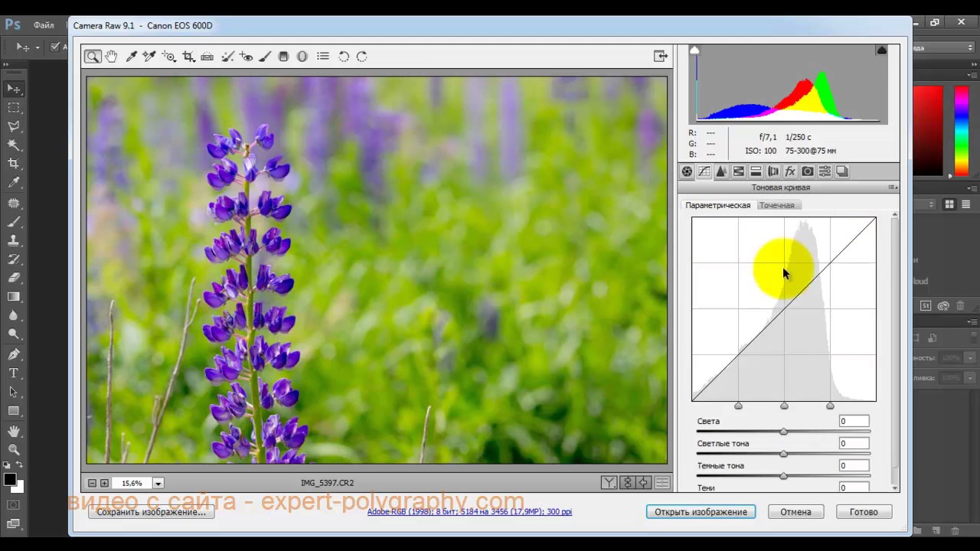Select Photoshop Type tool in left toolbar
Screen dimensions: 980x551
click(x=14, y=373)
